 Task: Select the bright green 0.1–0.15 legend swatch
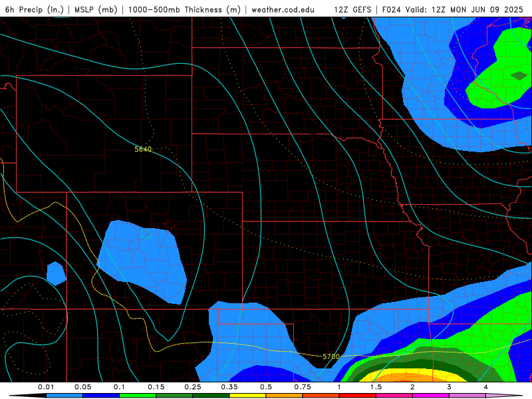[x=138, y=396]
